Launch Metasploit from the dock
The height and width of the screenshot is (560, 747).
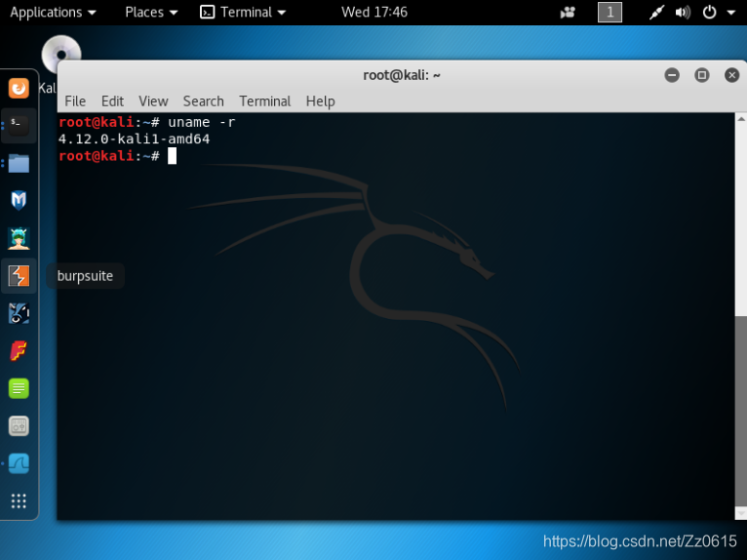click(x=19, y=200)
